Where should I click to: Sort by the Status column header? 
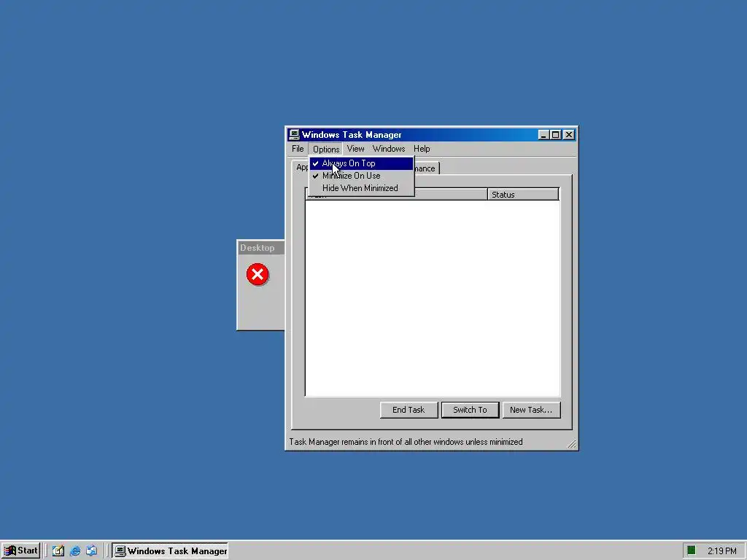[x=523, y=194]
